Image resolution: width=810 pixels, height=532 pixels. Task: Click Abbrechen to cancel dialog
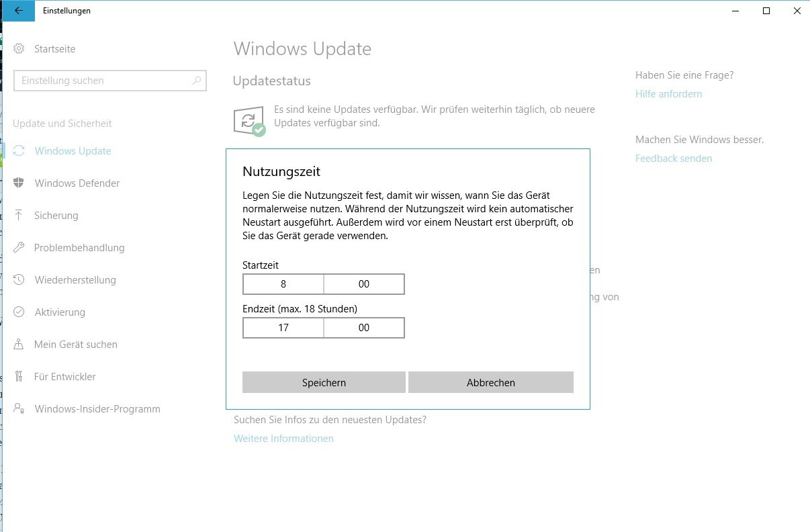click(x=491, y=382)
